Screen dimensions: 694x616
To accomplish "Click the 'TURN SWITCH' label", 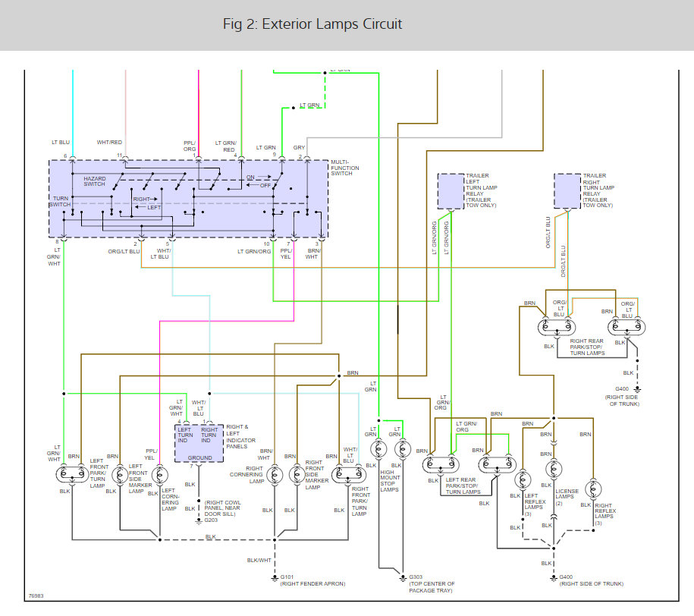I will [60, 202].
